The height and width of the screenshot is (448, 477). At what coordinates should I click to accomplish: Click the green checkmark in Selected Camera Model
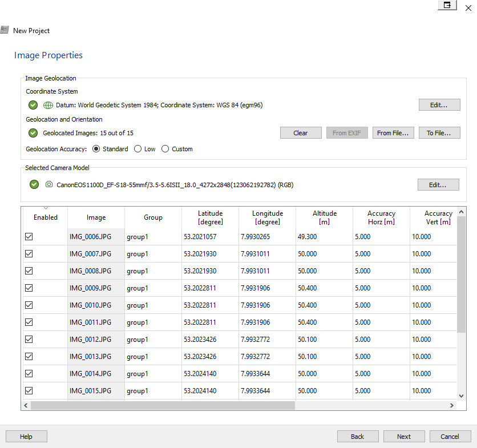pyautogui.click(x=34, y=185)
